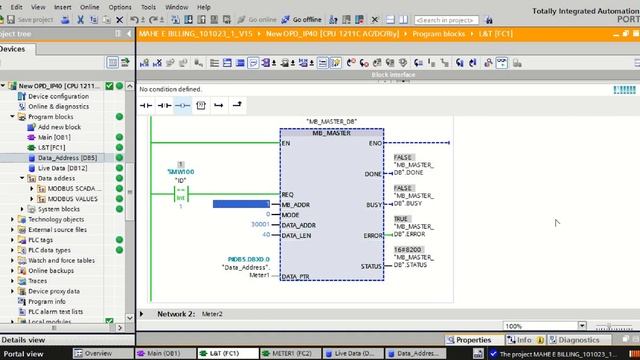This screenshot has height=360, width=640.
Task: Expand the Technology objects folder
Action: (13, 219)
